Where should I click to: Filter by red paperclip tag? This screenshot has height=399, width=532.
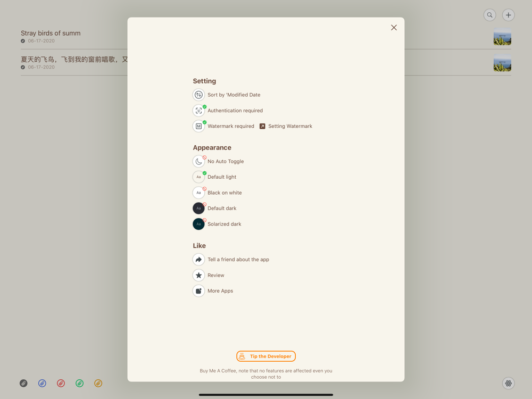pos(61,384)
